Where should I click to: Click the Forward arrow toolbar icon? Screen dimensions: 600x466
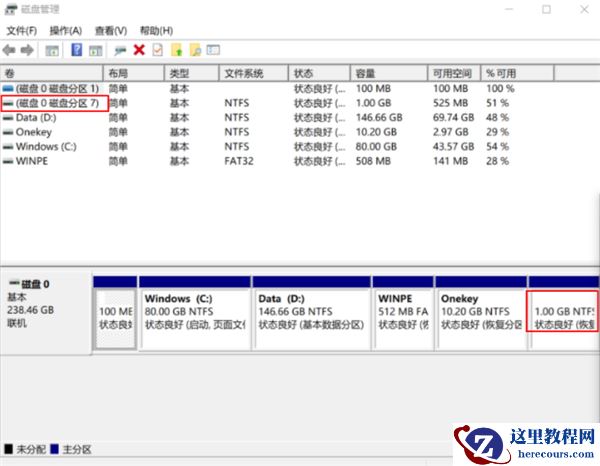(x=27, y=50)
